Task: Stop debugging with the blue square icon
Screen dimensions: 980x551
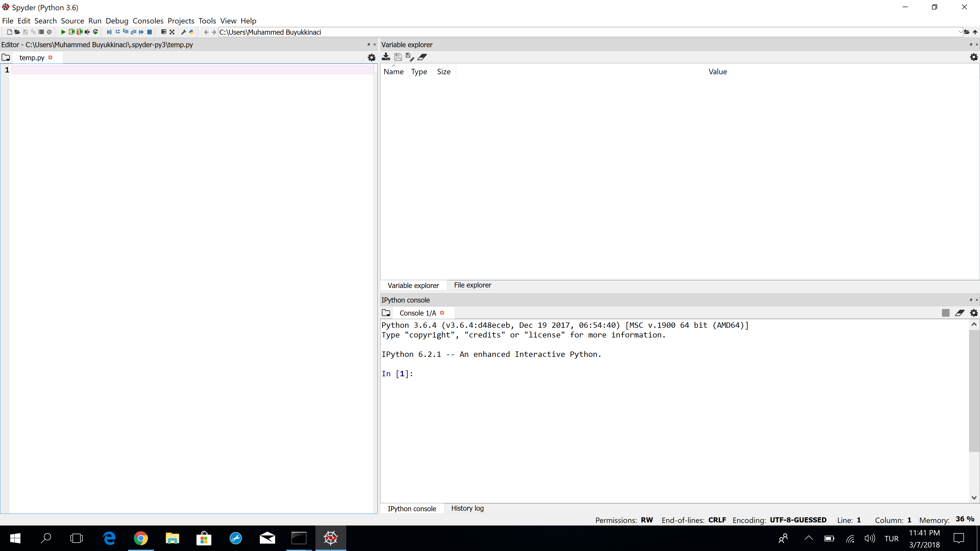Action: point(150,32)
